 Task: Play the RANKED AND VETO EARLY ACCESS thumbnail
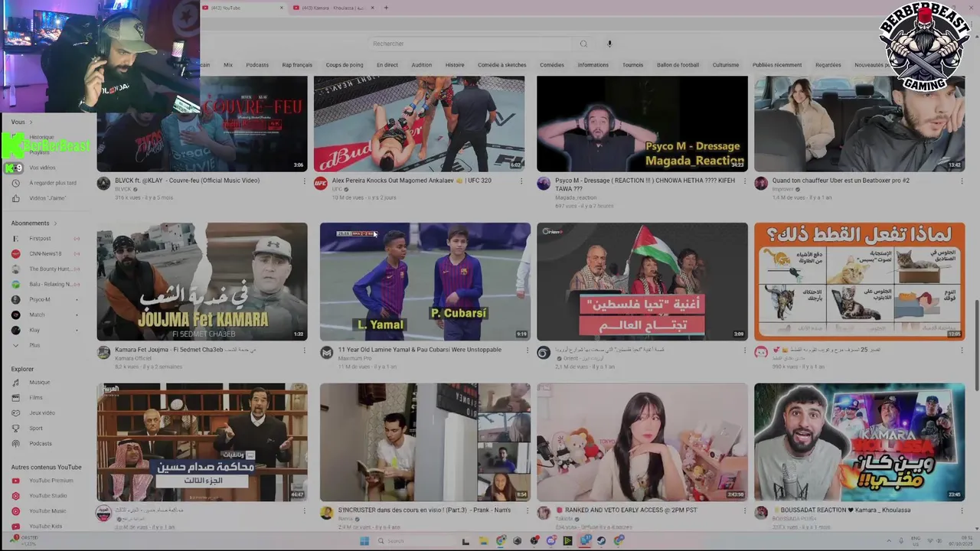click(642, 442)
